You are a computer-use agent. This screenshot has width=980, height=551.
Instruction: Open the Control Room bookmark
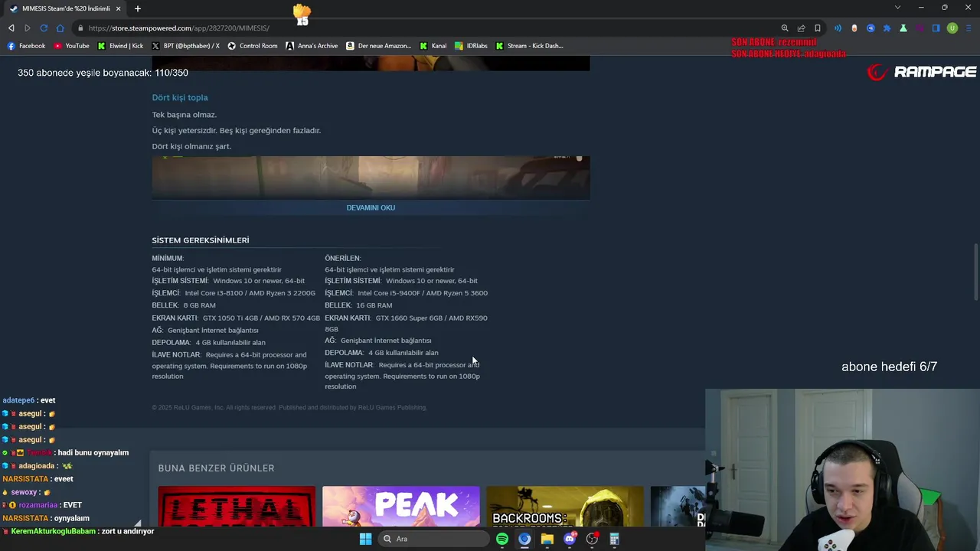point(253,46)
